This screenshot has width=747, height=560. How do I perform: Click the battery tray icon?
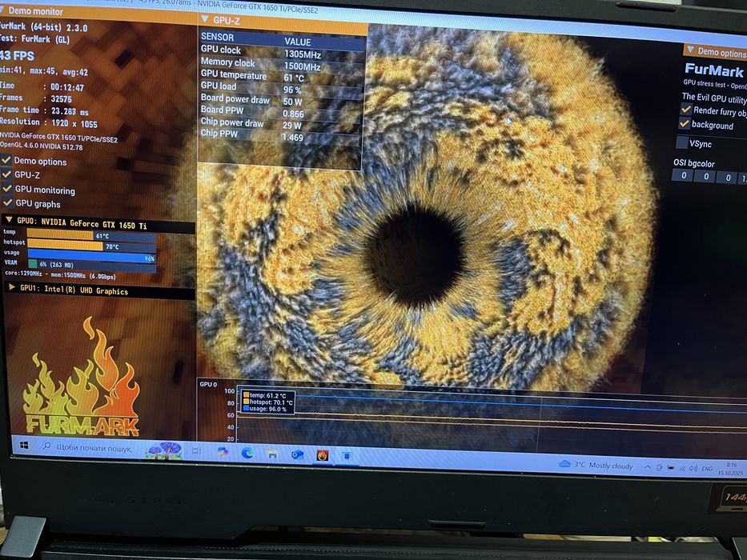pos(671,468)
